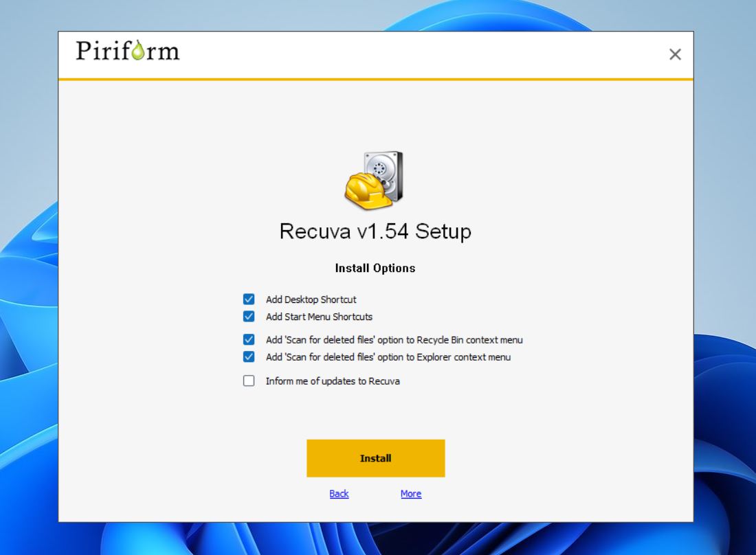The height and width of the screenshot is (555, 756).
Task: Click the 'Recuva v1.54 Setup' title
Action: (375, 231)
